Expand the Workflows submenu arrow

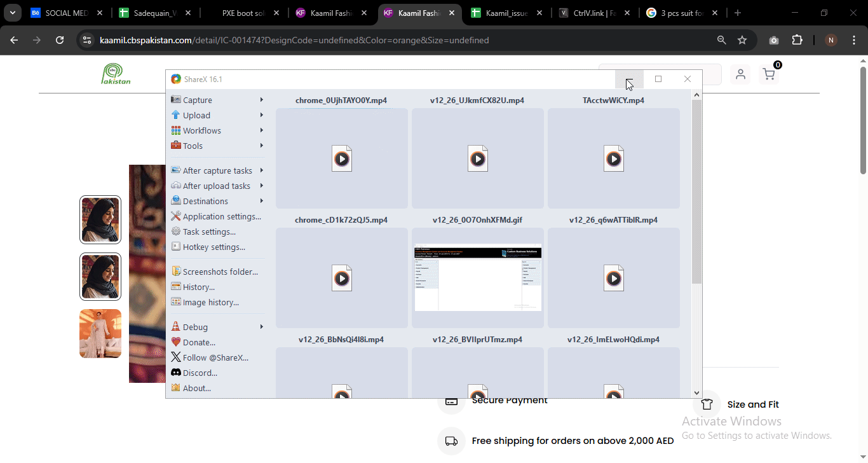(261, 130)
